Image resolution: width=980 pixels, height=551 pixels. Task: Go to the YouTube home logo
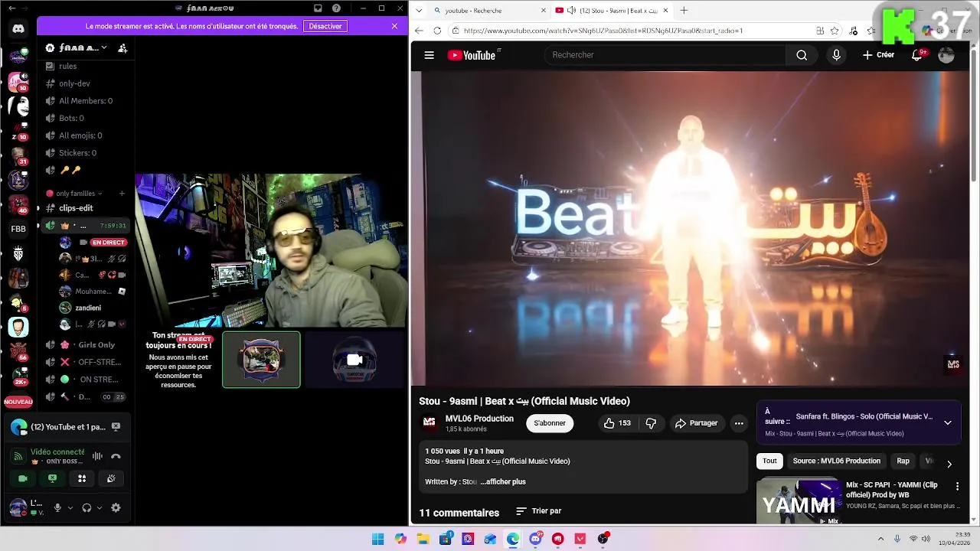point(473,55)
